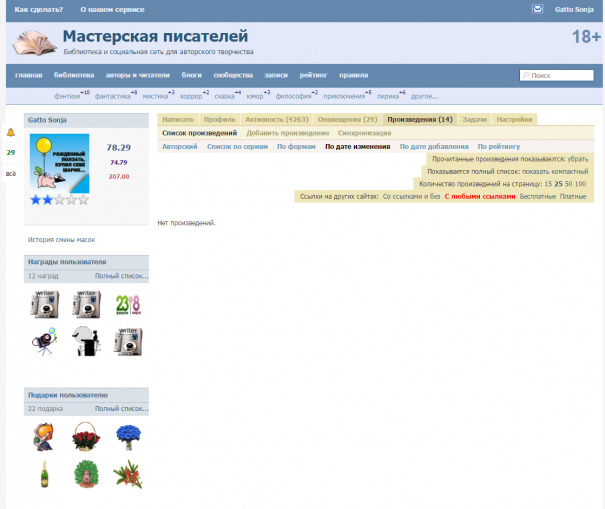Screen dimensions: 605x509
Task: Open the film camera award icon
Action: point(44,342)
